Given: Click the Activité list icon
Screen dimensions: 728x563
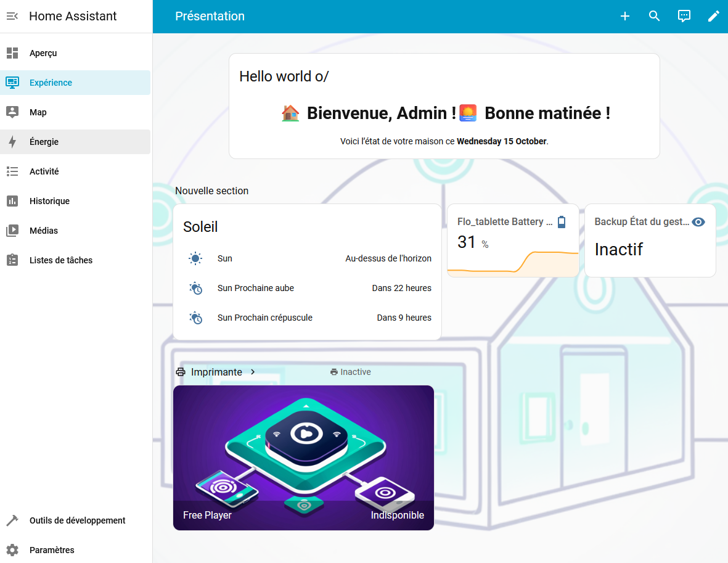Looking at the screenshot, I should click(12, 171).
